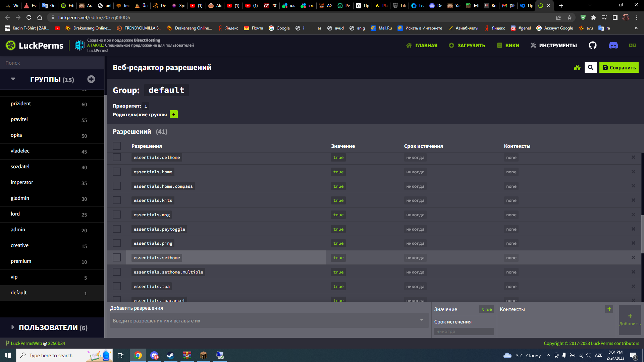The image size is (644, 362).
Task: Open the BisectHosting sponsor icon
Action: click(79, 45)
